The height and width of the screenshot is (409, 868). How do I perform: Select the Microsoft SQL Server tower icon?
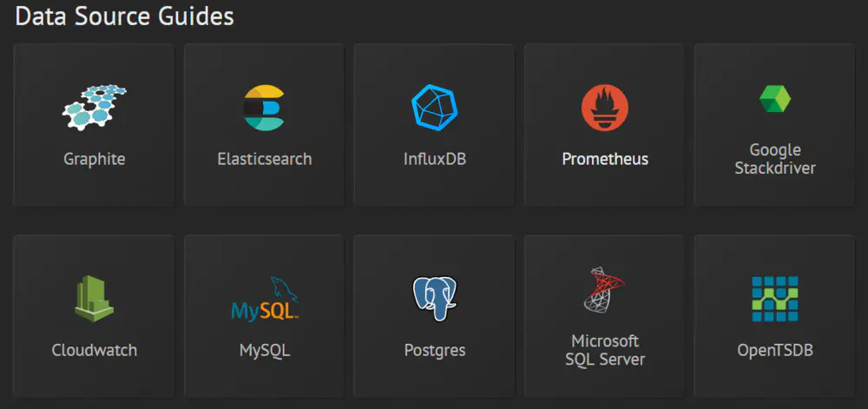603,290
